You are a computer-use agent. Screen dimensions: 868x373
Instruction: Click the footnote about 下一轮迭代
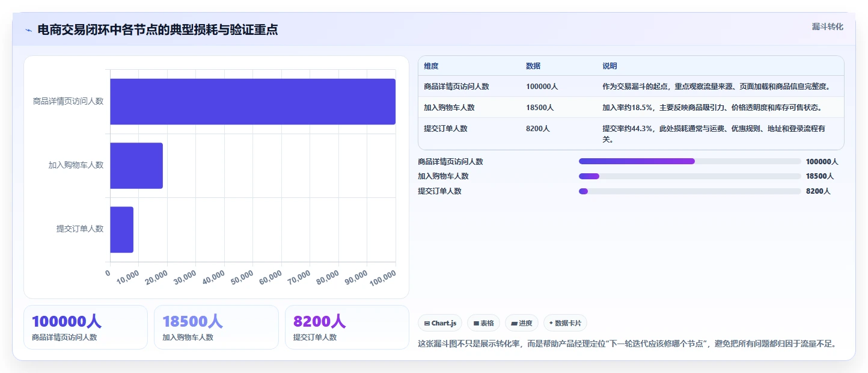627,344
